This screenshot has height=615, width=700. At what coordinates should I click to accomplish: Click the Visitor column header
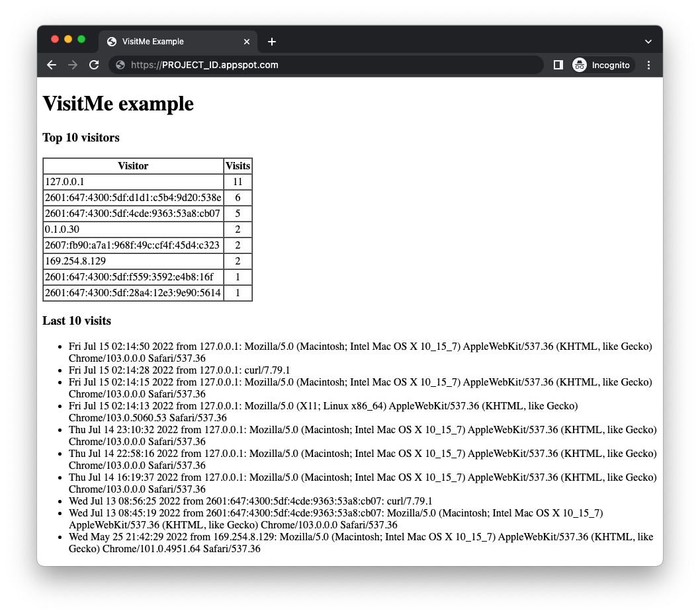(x=133, y=166)
